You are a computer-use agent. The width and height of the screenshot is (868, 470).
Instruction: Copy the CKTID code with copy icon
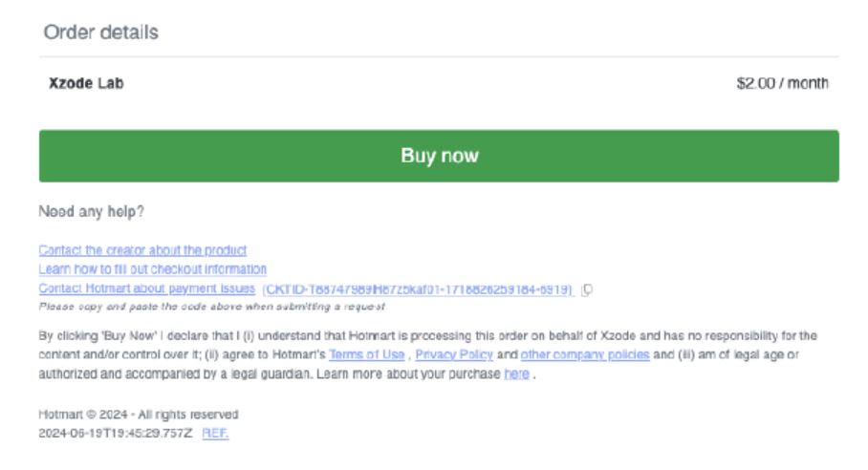[587, 288]
